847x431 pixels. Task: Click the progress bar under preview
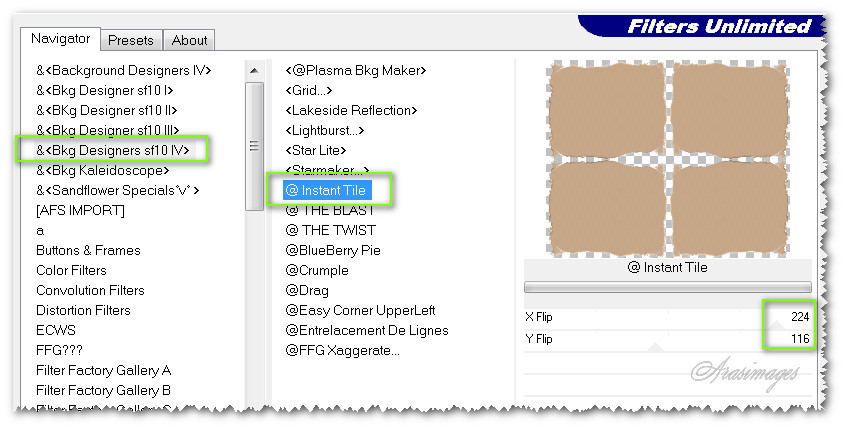pos(668,287)
